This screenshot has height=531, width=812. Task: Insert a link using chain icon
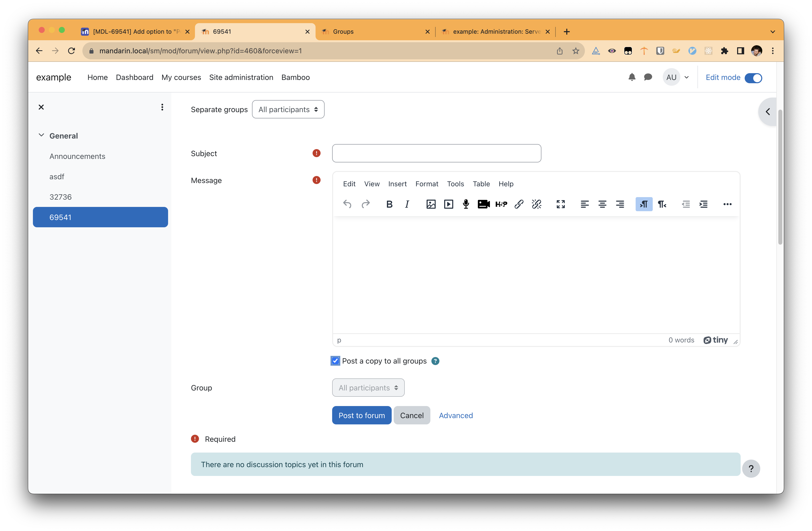(519, 204)
